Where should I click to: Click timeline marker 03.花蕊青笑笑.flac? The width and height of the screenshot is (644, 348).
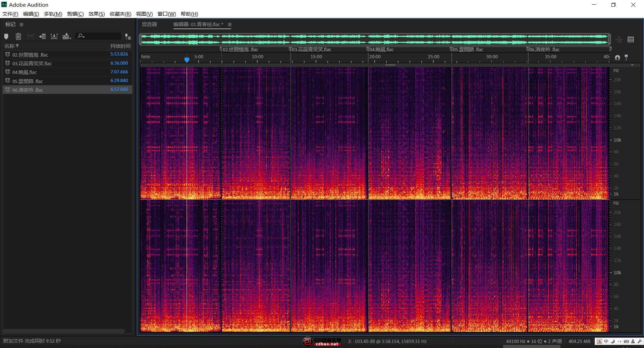tap(311, 50)
